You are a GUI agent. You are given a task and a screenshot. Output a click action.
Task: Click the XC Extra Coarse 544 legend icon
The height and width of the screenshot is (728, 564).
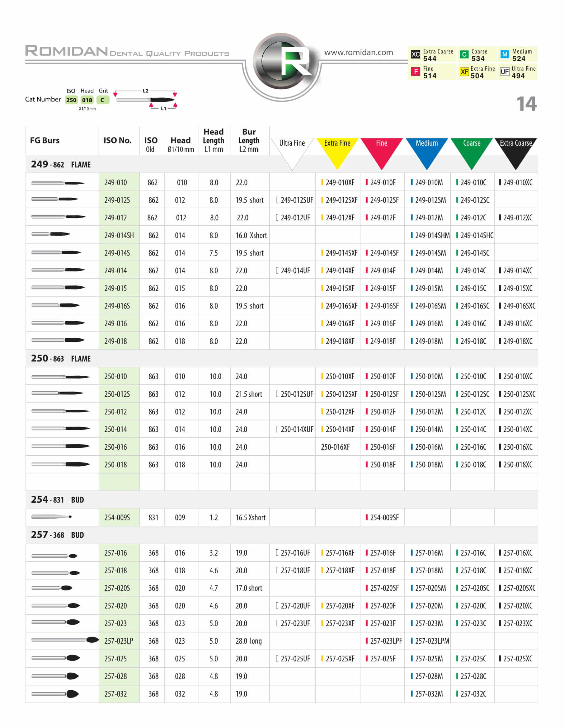[415, 54]
